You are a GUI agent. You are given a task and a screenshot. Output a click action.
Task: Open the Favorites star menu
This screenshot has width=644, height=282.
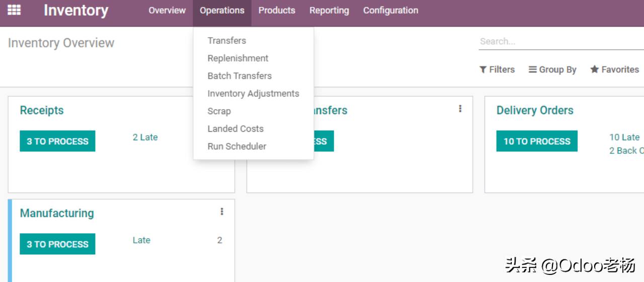614,70
